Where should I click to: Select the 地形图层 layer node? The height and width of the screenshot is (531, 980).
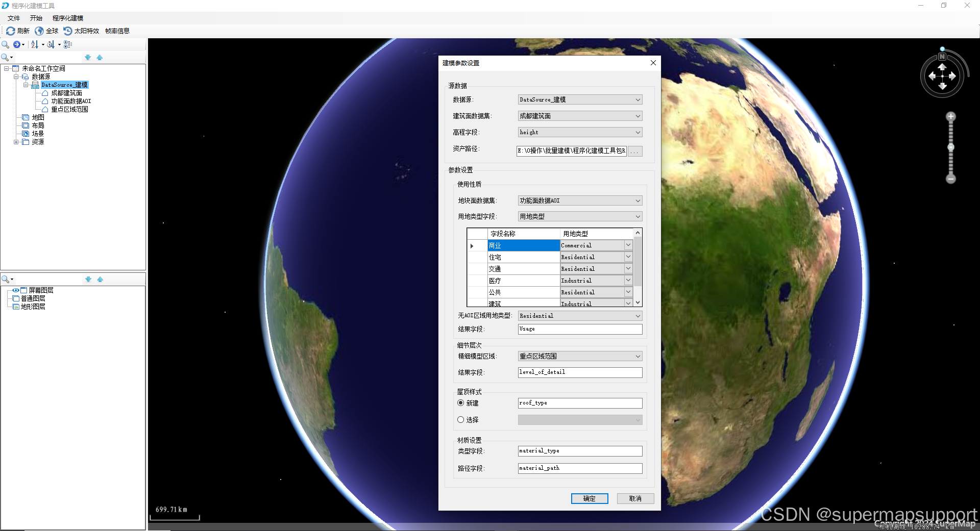click(x=33, y=307)
